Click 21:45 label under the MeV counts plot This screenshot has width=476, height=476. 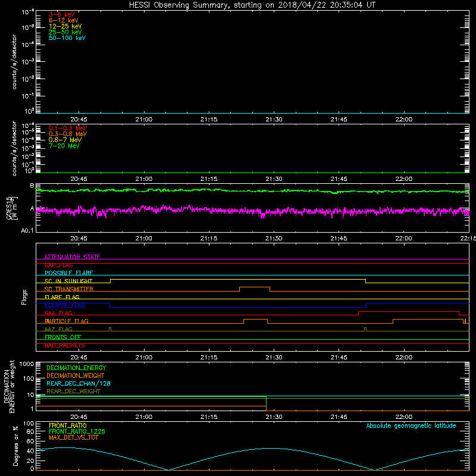(339, 179)
